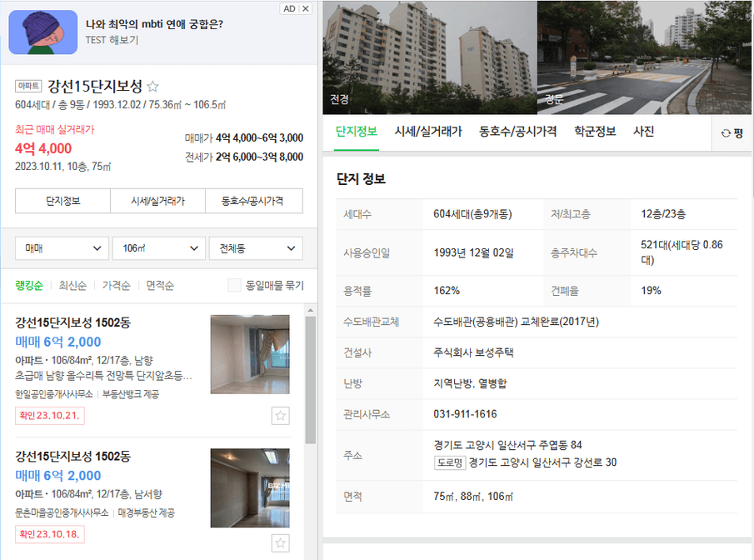Open the 106㎡ area dropdown
Image resolution: width=754 pixels, height=560 pixels.
pos(159,248)
